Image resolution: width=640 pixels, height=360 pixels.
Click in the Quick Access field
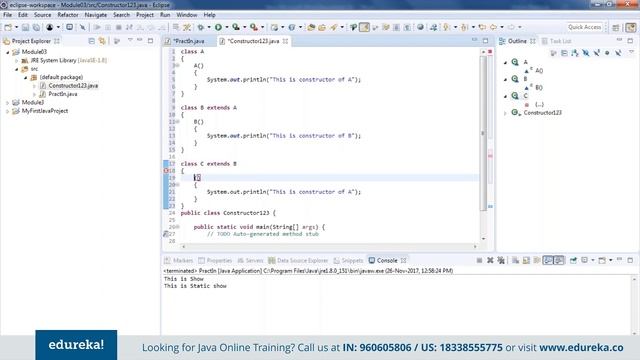(x=584, y=27)
